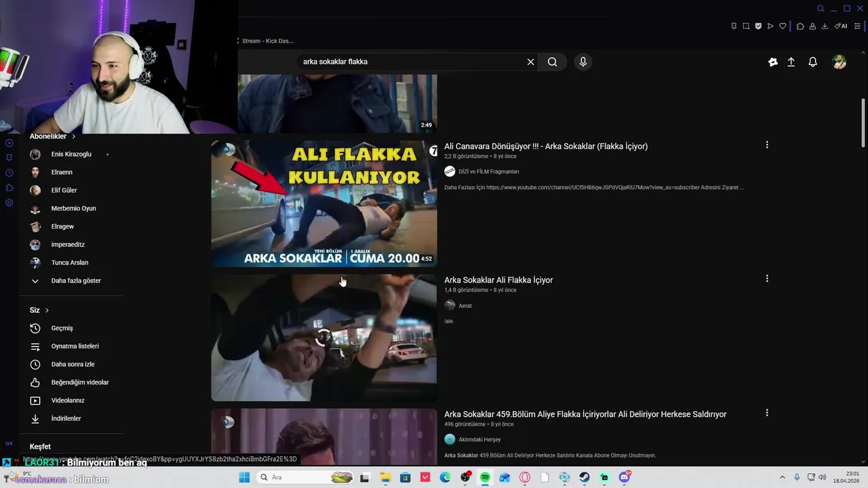The image size is (868, 488).
Task: Click the browser send/flow arrow icon
Action: 770,26
